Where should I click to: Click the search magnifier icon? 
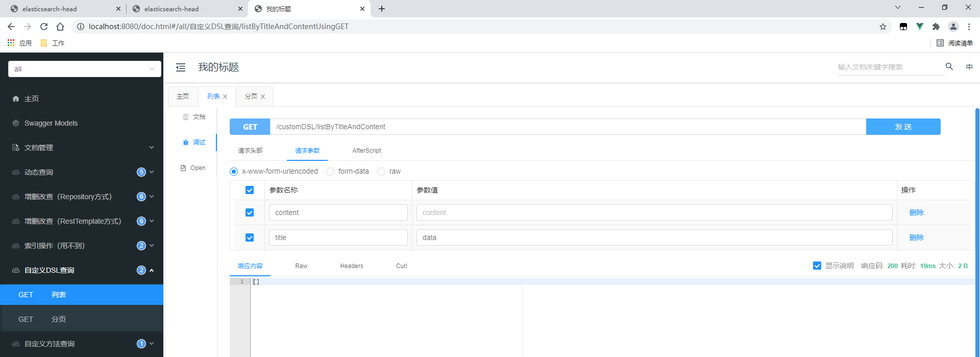[949, 66]
